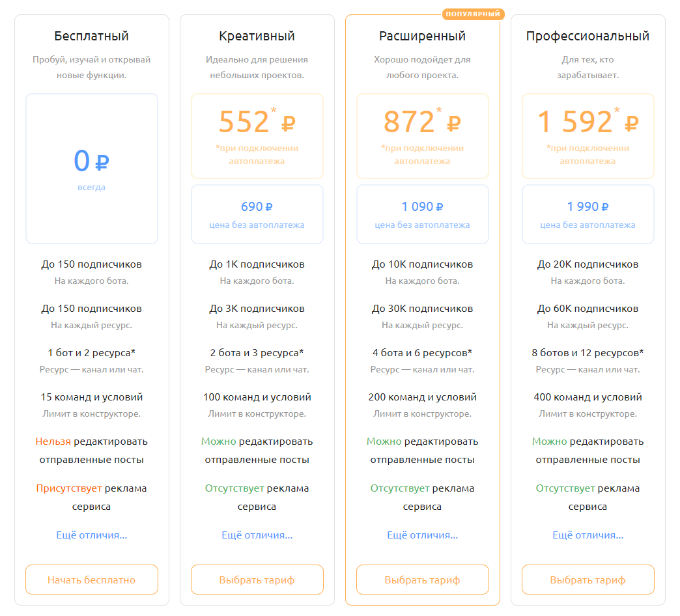Click '1 бот и 2 ресурса*' footnote text
The width and height of the screenshot is (680, 616).
pos(92,353)
